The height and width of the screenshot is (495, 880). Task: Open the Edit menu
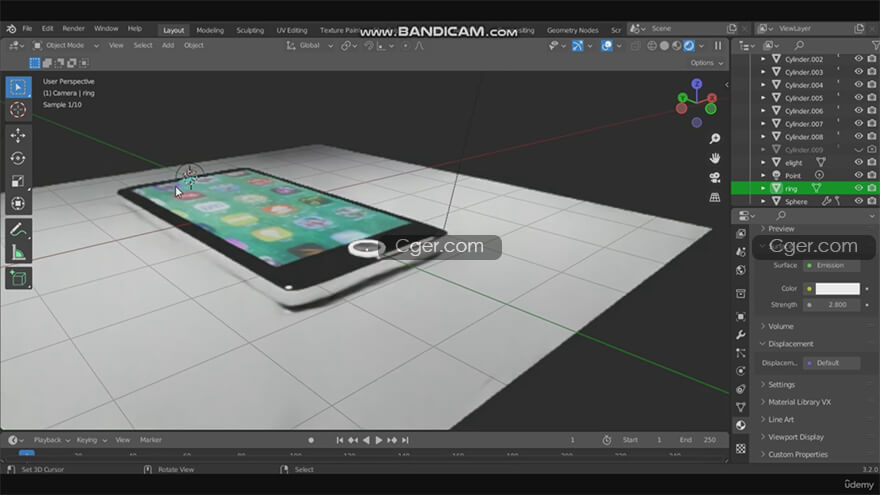click(x=47, y=29)
